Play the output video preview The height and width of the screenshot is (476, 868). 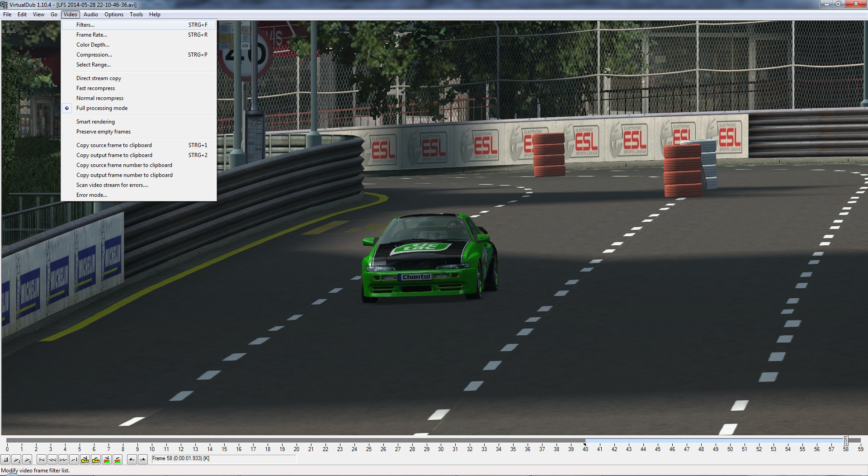coord(28,460)
